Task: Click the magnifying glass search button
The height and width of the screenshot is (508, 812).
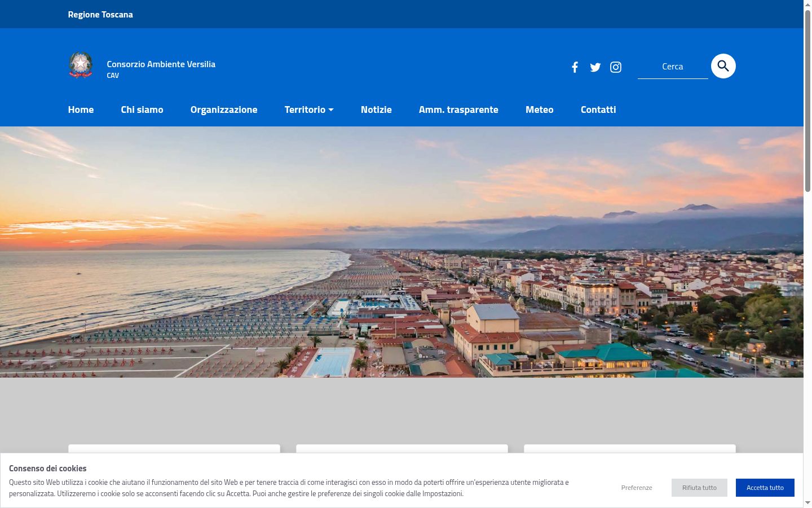Action: [x=723, y=66]
